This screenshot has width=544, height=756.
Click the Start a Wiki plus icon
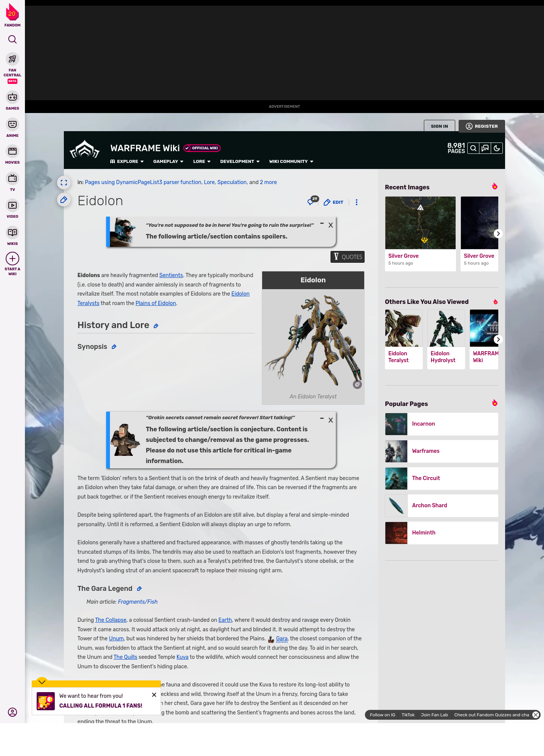coord(12,259)
